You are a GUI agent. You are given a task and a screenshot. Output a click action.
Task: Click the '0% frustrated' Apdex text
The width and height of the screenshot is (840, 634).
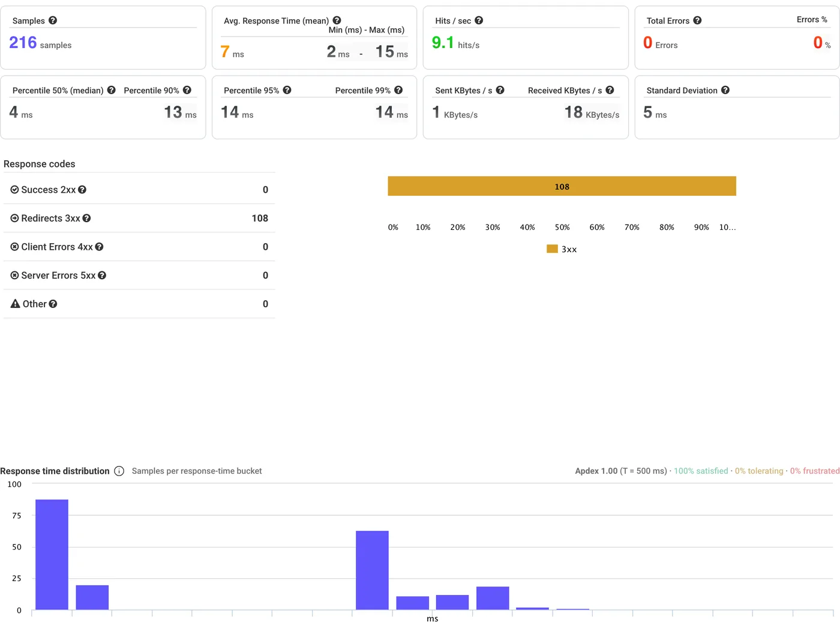coord(815,471)
